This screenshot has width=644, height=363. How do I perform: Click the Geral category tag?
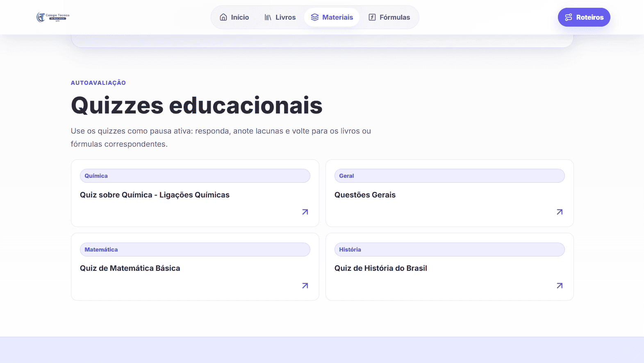pos(450,176)
